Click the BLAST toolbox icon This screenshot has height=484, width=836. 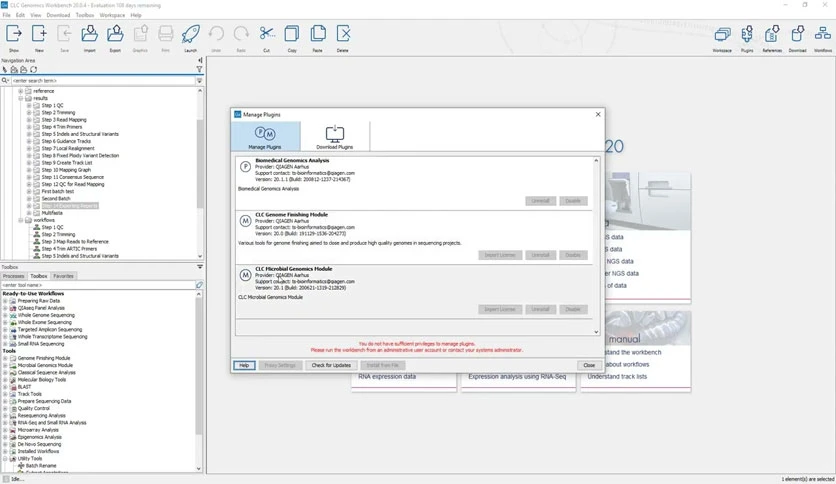tap(13, 387)
